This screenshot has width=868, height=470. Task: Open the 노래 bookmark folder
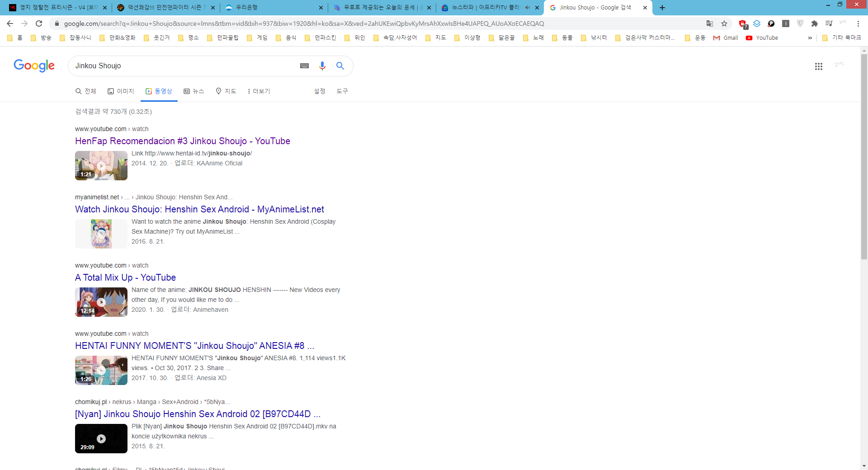tap(533, 38)
